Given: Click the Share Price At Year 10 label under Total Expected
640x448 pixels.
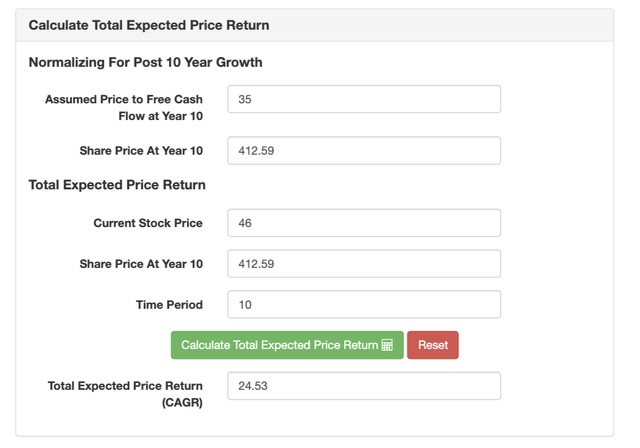Looking at the screenshot, I should pyautogui.click(x=141, y=264).
